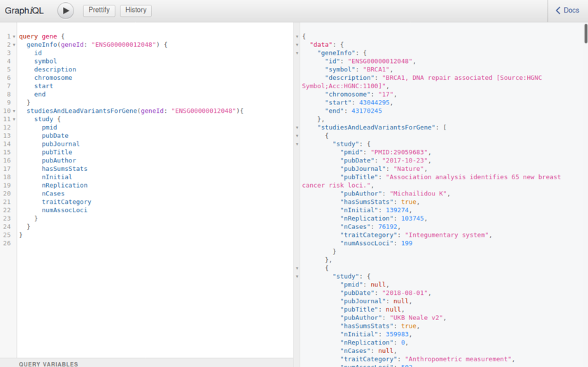Place cursor on 'symbol' field in query
588x367 pixels.
(45, 61)
